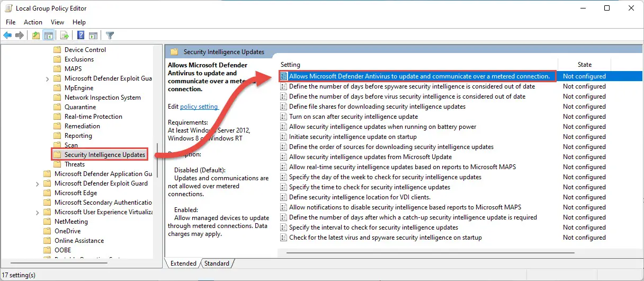
Task: Expand Microsoft Defender Exploit Guard under Antivirus folders
Action: pos(47,78)
